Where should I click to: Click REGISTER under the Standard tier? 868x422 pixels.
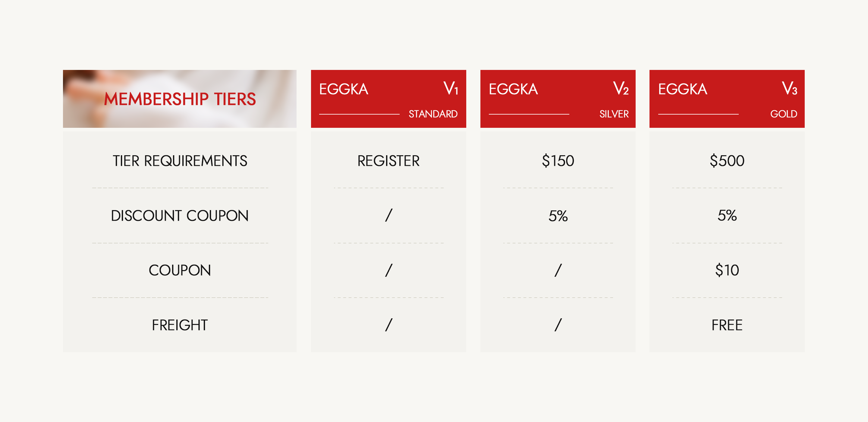point(388,161)
